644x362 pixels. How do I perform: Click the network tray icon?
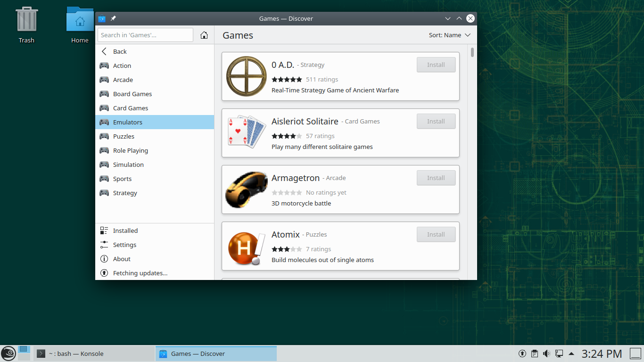559,354
